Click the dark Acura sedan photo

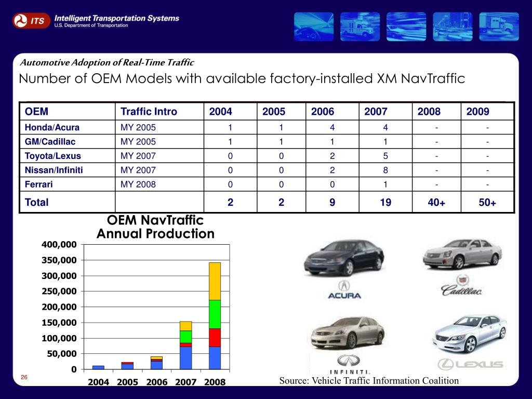pos(344,258)
